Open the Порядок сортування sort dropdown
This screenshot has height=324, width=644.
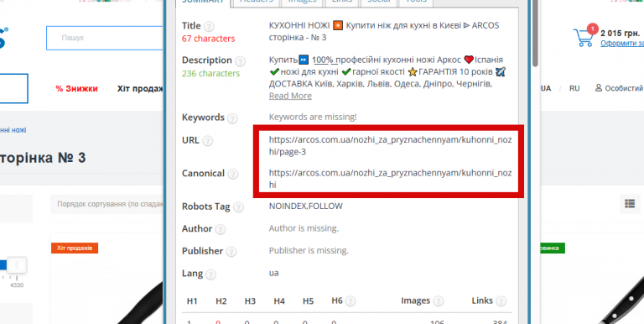pos(106,204)
